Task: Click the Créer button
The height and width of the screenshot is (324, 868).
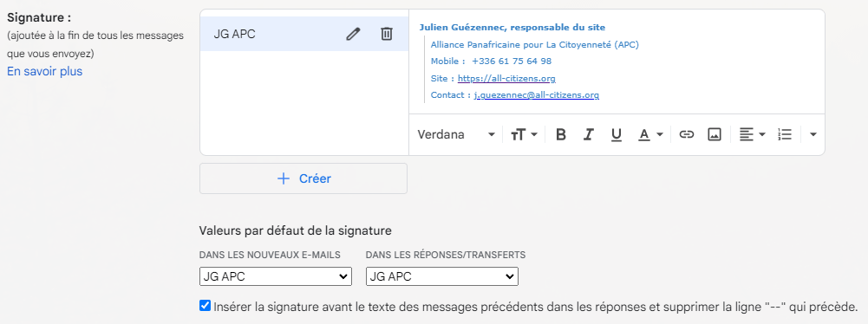Action: 303,178
